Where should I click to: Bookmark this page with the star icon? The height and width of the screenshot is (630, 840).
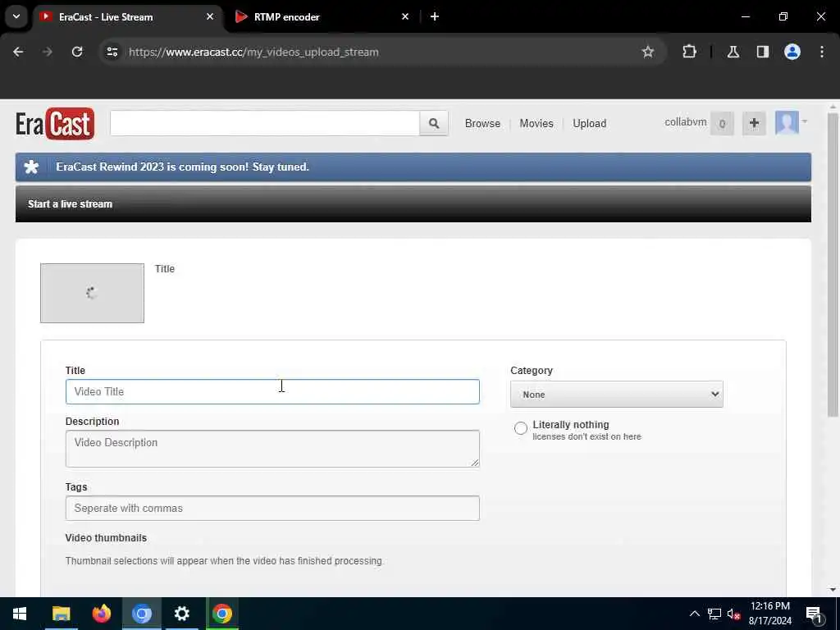(648, 52)
